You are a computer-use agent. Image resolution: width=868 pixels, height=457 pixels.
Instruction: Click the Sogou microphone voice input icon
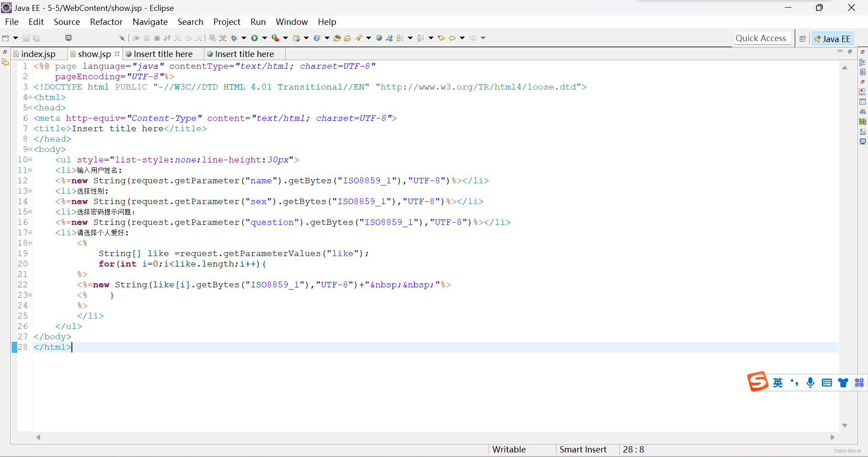811,383
